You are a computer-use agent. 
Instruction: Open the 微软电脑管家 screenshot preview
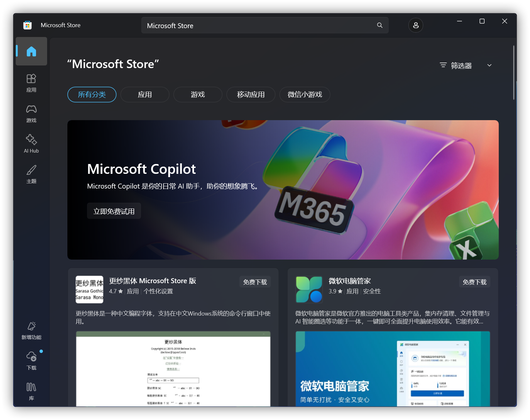point(393,369)
